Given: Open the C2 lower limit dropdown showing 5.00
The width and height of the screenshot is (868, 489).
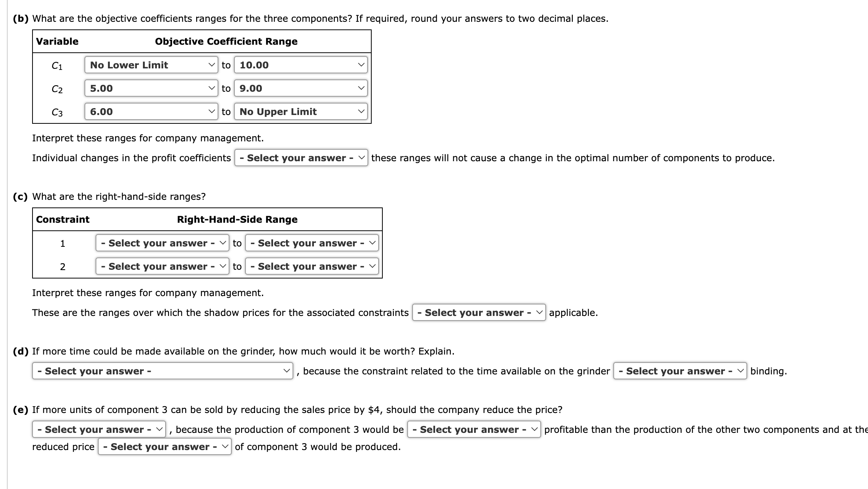Looking at the screenshot, I should 151,88.
